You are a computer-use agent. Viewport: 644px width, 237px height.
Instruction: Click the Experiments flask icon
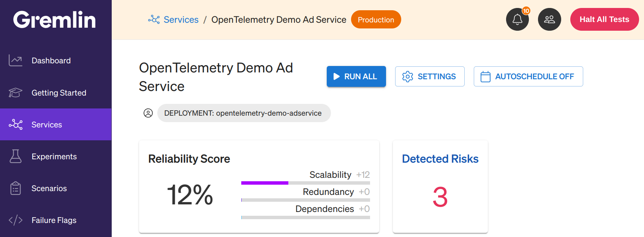coord(16,156)
